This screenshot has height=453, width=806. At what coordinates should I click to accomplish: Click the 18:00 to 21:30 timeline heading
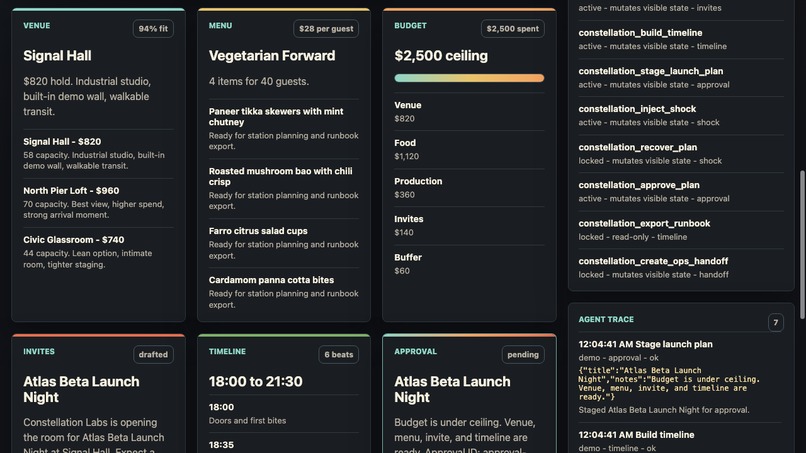tap(255, 382)
